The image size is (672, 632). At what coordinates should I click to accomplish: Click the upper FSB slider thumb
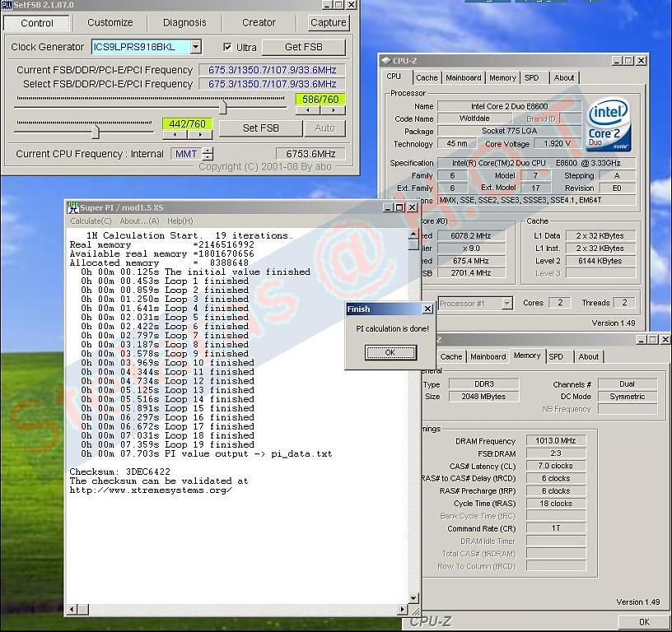222,107
